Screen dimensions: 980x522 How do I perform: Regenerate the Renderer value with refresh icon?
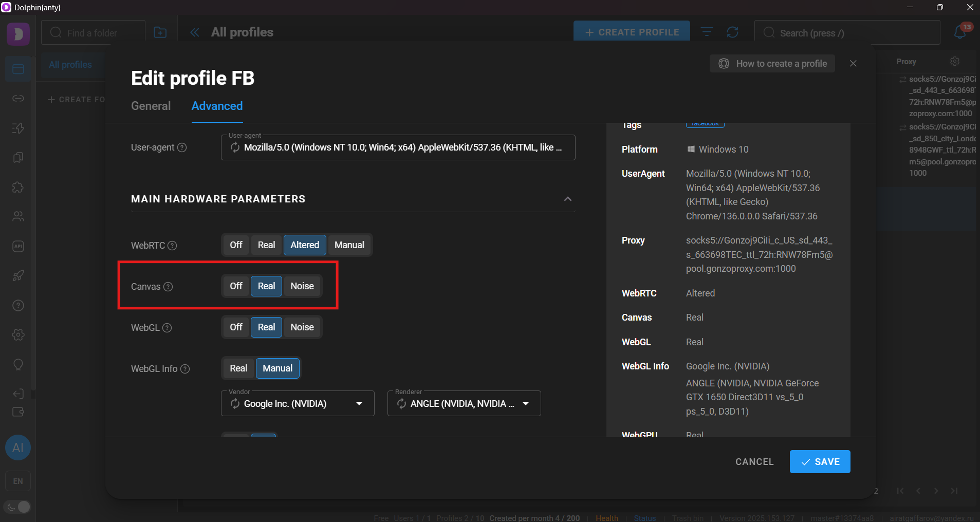pyautogui.click(x=401, y=404)
